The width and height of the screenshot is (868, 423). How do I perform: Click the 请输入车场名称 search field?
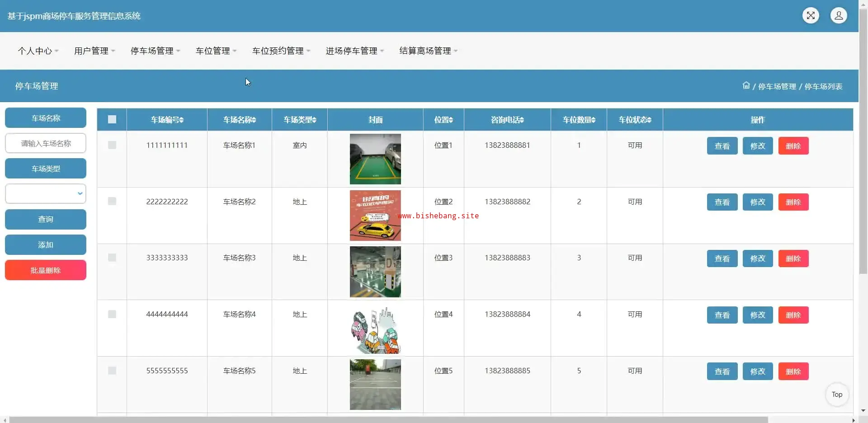click(46, 143)
